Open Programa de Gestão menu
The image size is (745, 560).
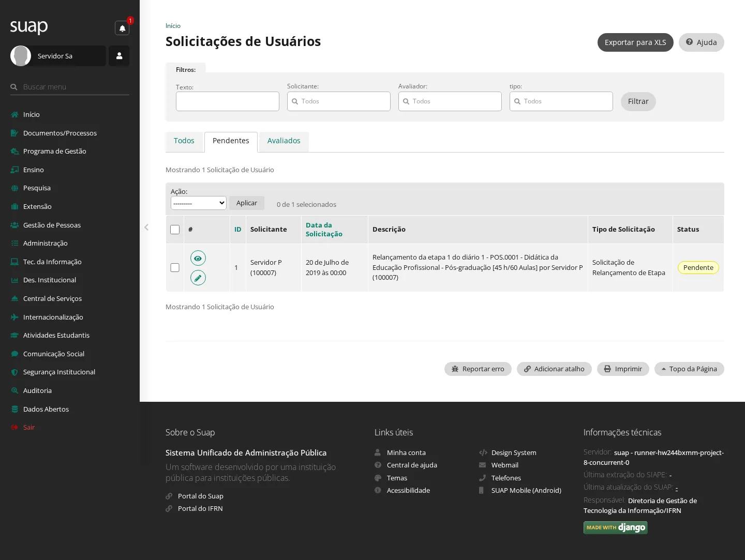tap(54, 151)
